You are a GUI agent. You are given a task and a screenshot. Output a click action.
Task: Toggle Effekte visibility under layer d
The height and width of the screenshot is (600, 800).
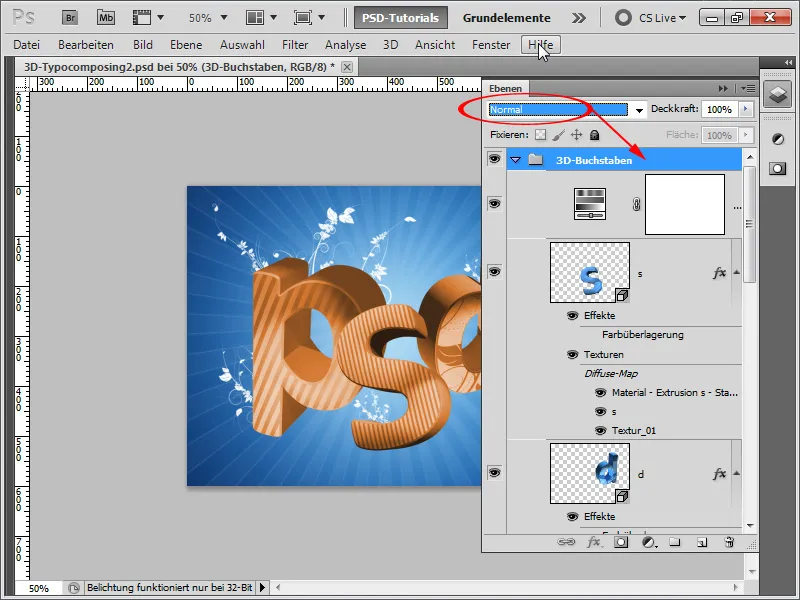(x=572, y=517)
